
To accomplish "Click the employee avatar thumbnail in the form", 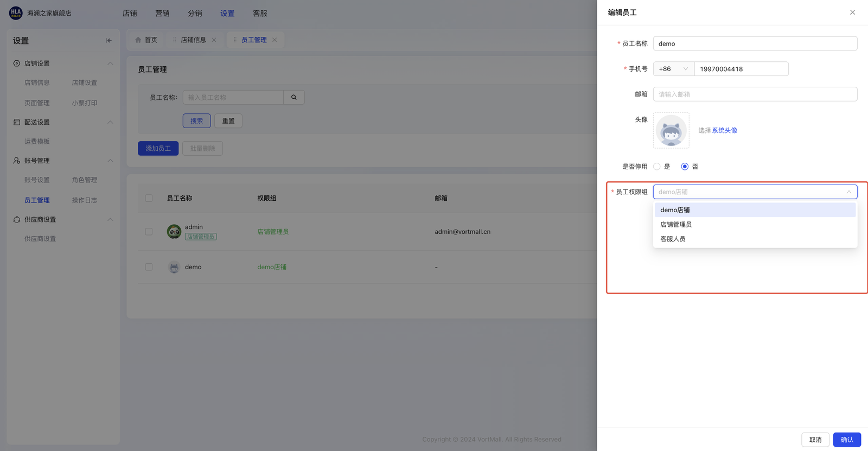I will click(671, 130).
